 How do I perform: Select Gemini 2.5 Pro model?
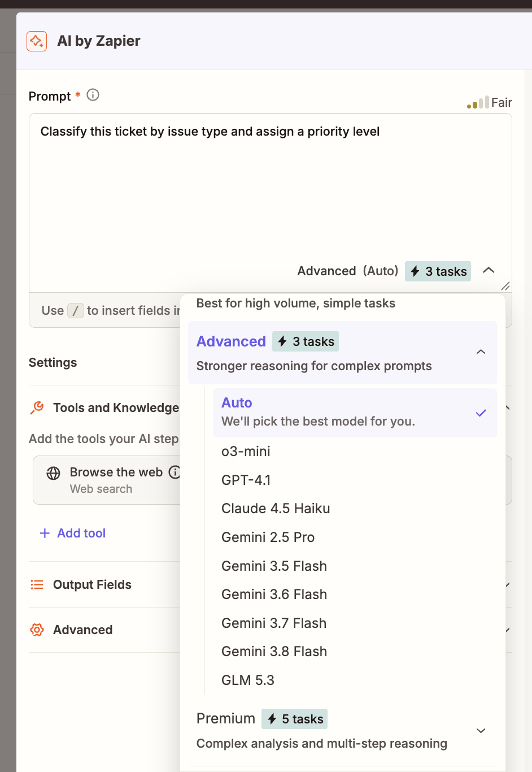[x=268, y=537]
